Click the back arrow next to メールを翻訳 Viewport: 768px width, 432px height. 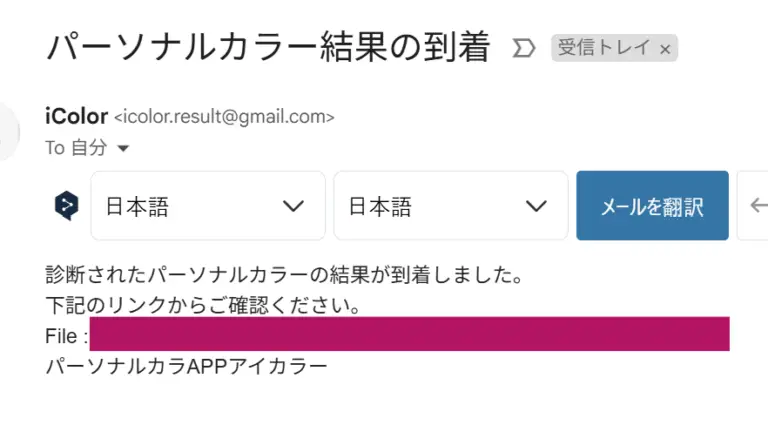[759, 205]
